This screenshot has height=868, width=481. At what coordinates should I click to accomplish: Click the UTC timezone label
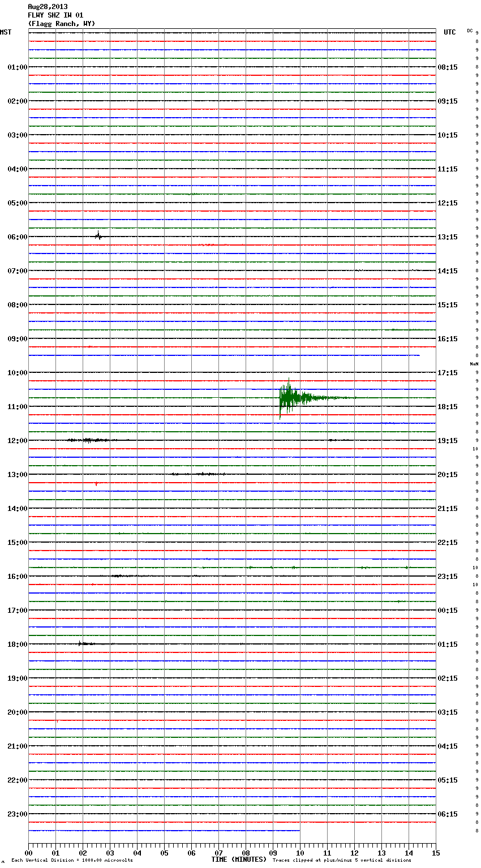pyautogui.click(x=450, y=32)
